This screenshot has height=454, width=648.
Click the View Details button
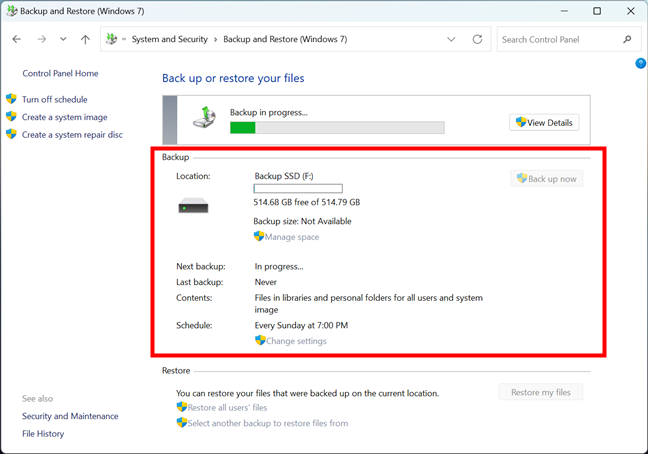click(544, 123)
